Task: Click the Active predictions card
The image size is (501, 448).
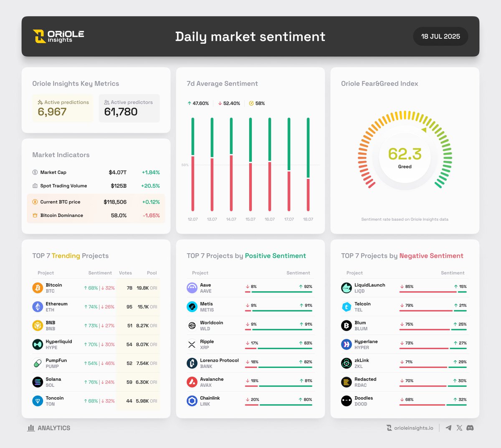Action: tap(63, 108)
